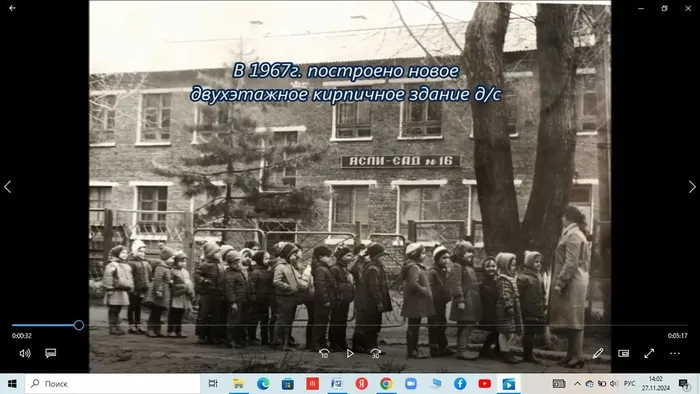Skip forward 30 seconds
Image resolution: width=700 pixels, height=394 pixels.
375,354
